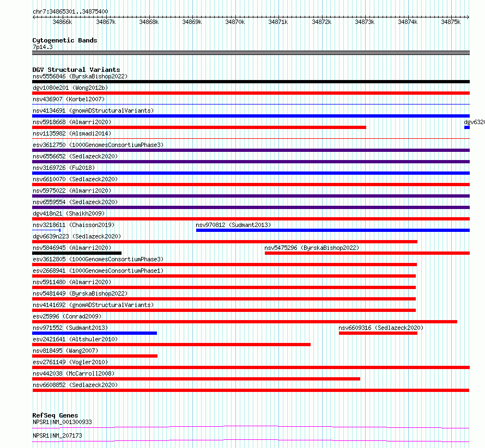Open nsv970812 (Sudmant2013) label
The width and height of the screenshot is (485, 448).
pyautogui.click(x=233, y=225)
